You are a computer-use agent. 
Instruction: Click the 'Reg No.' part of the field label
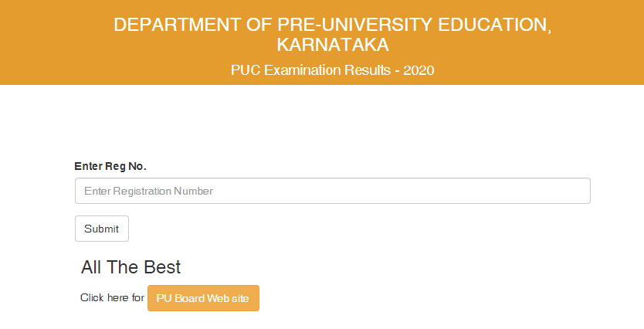coord(126,166)
